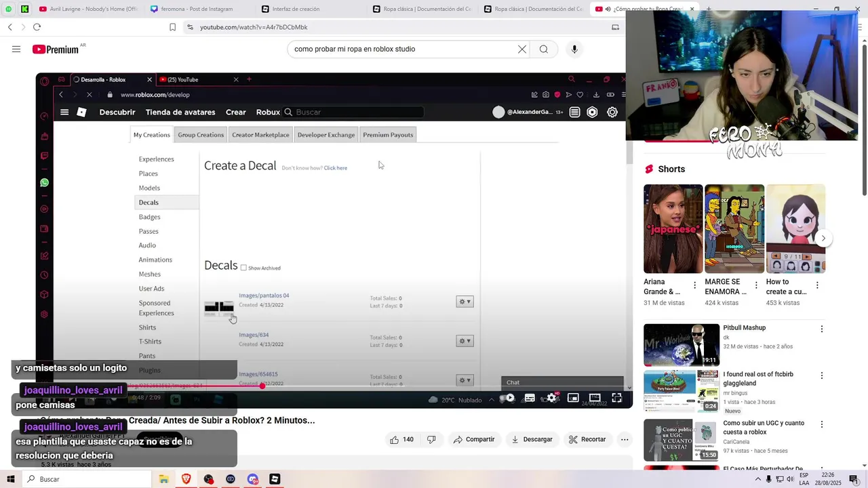This screenshot has height=488, width=868.
Task: Reload the page in the browser
Action: click(37, 27)
